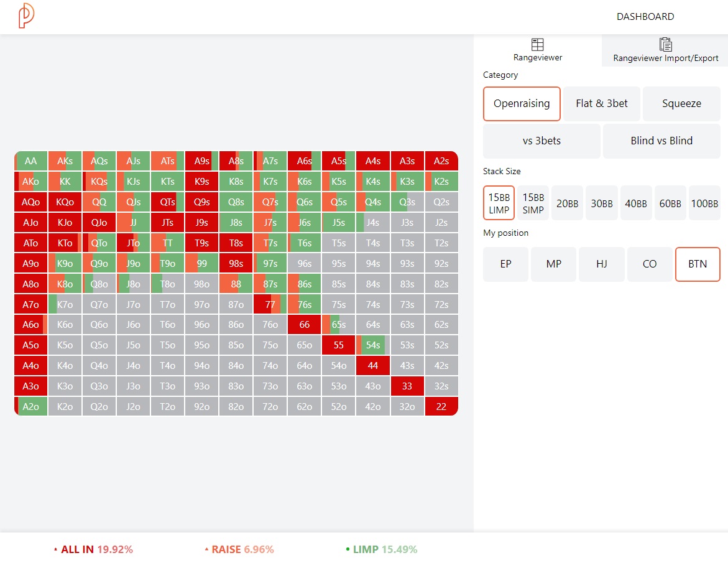Select the Q3s hand cell
The image size is (728, 563).
(407, 202)
